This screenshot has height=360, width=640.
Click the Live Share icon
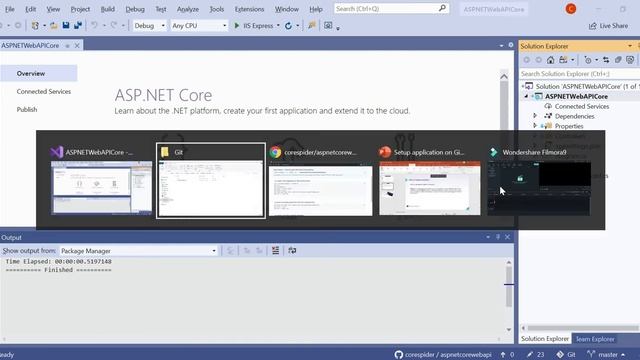[x=592, y=26]
